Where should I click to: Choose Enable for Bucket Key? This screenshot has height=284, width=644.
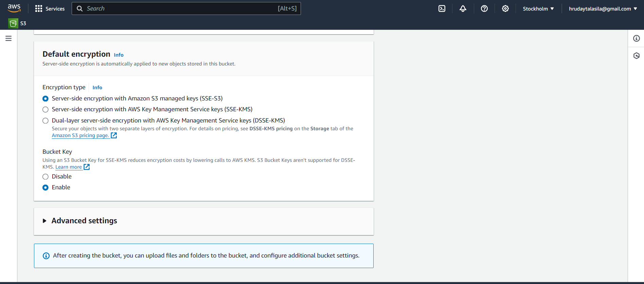coord(46,188)
